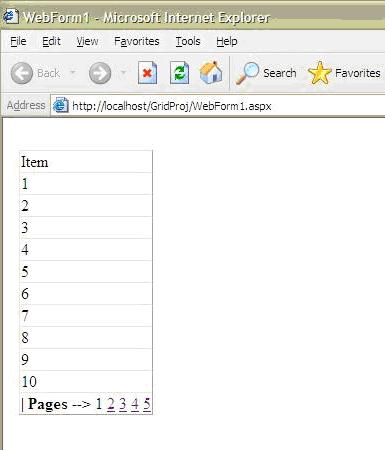Viewport: 385px width, 450px height.
Task: Expand the Forward button history dropdown arrow
Action: pos(123,72)
